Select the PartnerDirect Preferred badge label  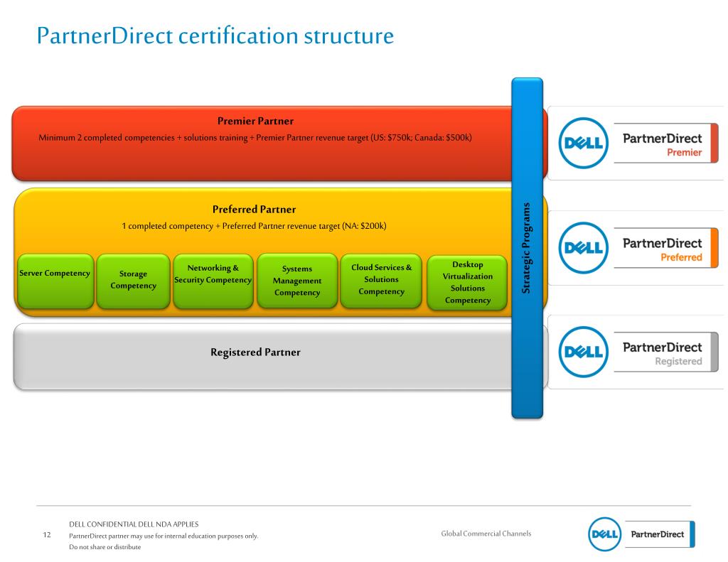665,248
